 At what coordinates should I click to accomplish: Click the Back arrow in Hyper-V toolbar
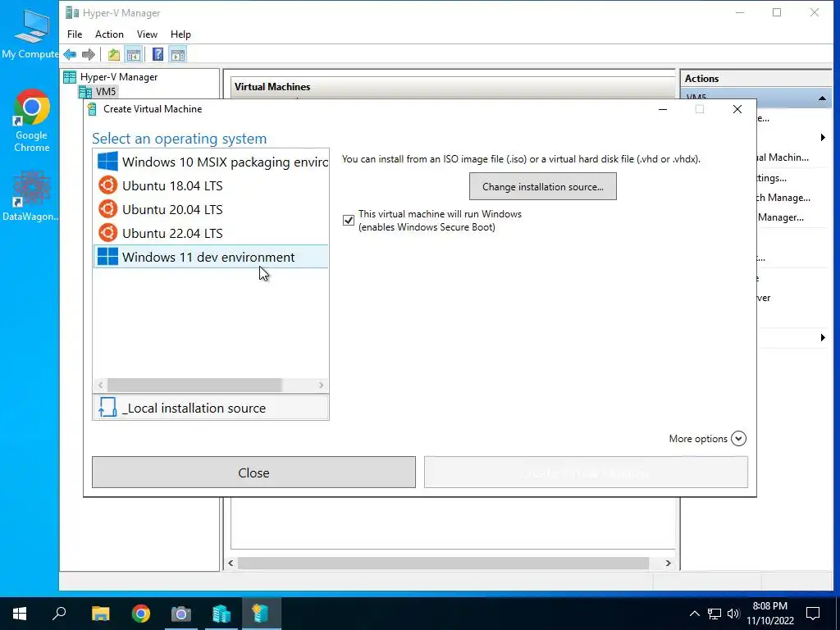click(71, 54)
